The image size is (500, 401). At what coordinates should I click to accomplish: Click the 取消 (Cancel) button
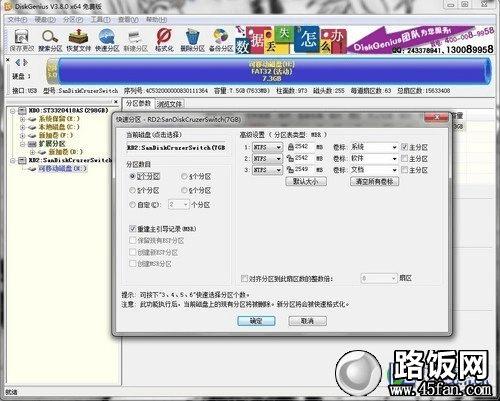[307, 321]
